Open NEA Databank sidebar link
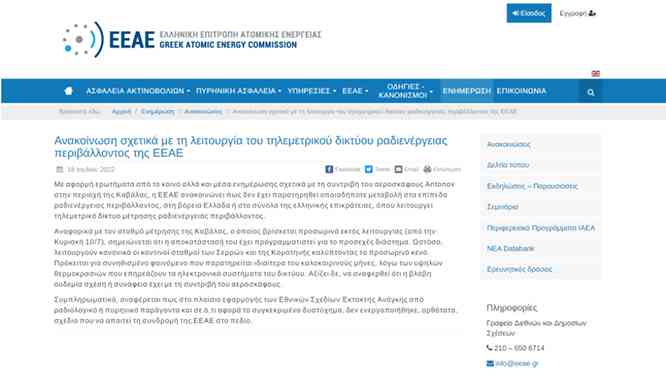Screen dimensions: 666x377 pos(510,248)
